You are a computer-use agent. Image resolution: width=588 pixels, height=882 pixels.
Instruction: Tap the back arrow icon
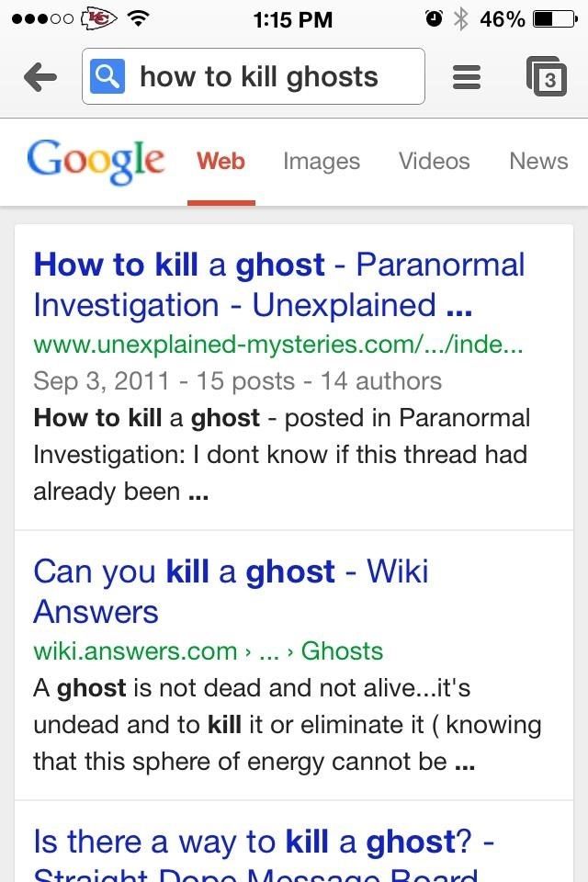40,77
